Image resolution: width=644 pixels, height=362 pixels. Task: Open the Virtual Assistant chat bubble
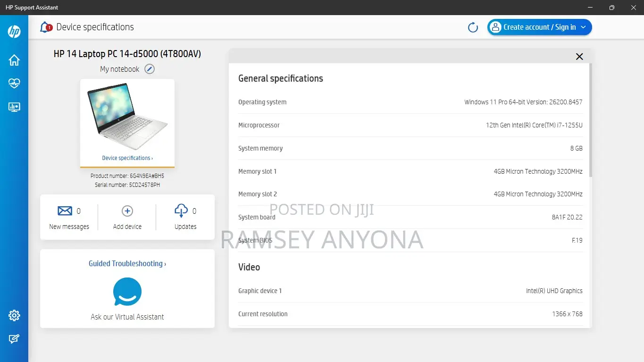click(127, 292)
